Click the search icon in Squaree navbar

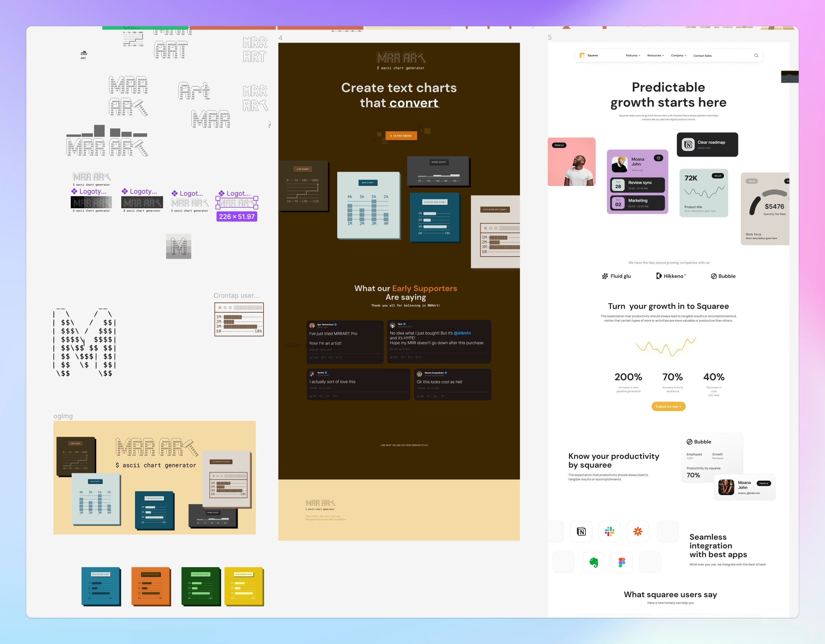pos(756,56)
